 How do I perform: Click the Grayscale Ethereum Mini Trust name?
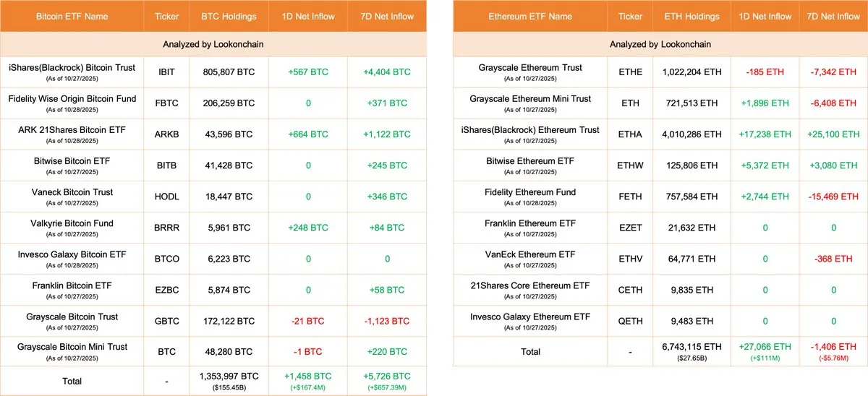(530, 99)
